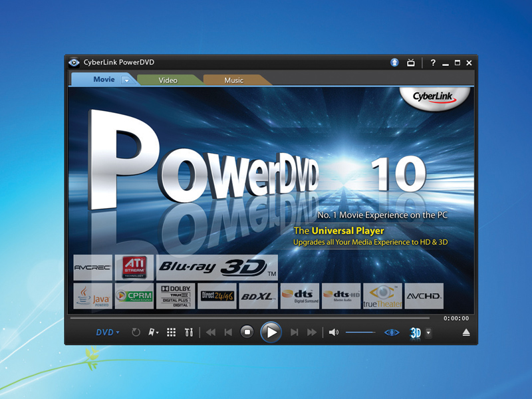Start playback with the Play button
The image size is (532, 399).
(271, 332)
